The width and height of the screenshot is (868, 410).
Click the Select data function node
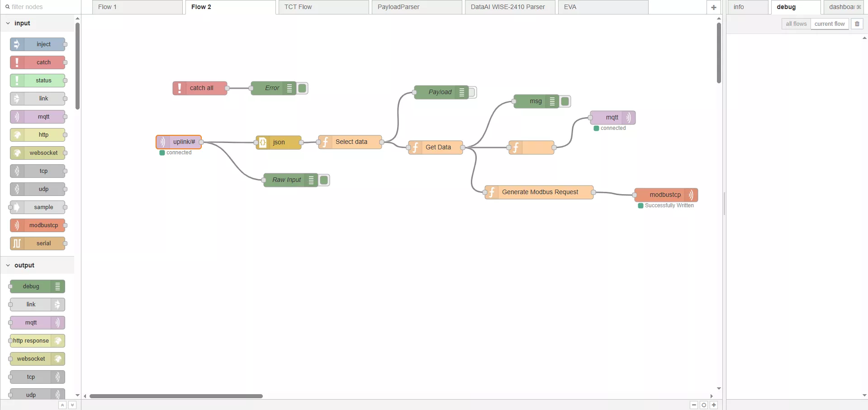[x=350, y=142]
